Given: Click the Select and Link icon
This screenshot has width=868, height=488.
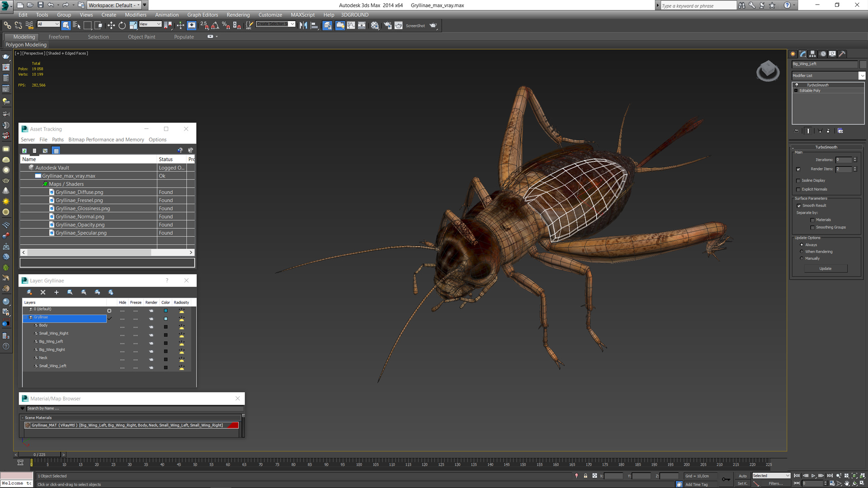Looking at the screenshot, I should 8,26.
